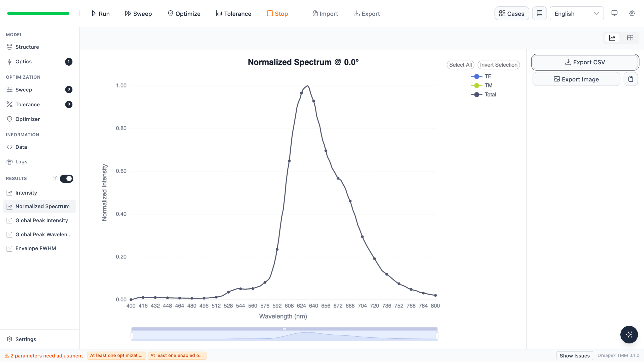Stop the running simulation

pyautogui.click(x=277, y=14)
